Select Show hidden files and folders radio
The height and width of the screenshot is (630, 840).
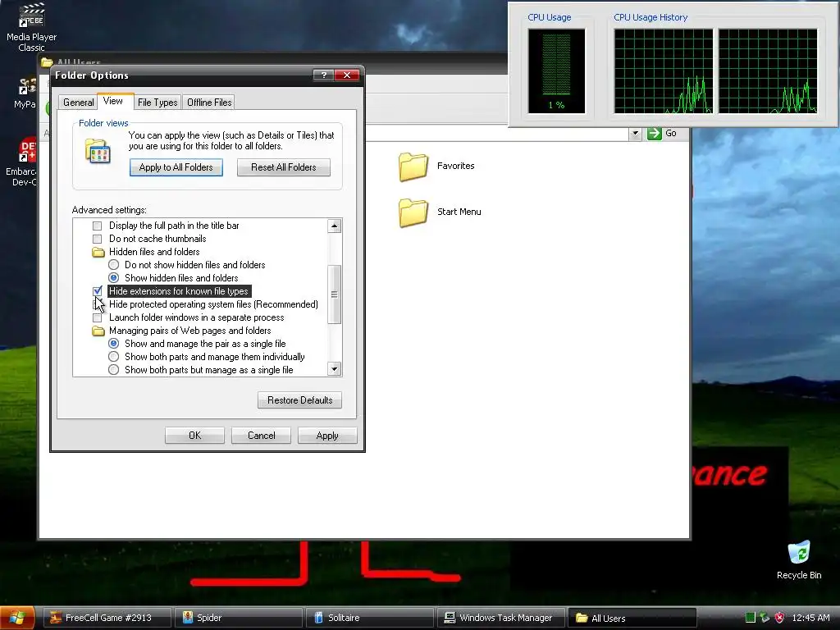tap(113, 278)
